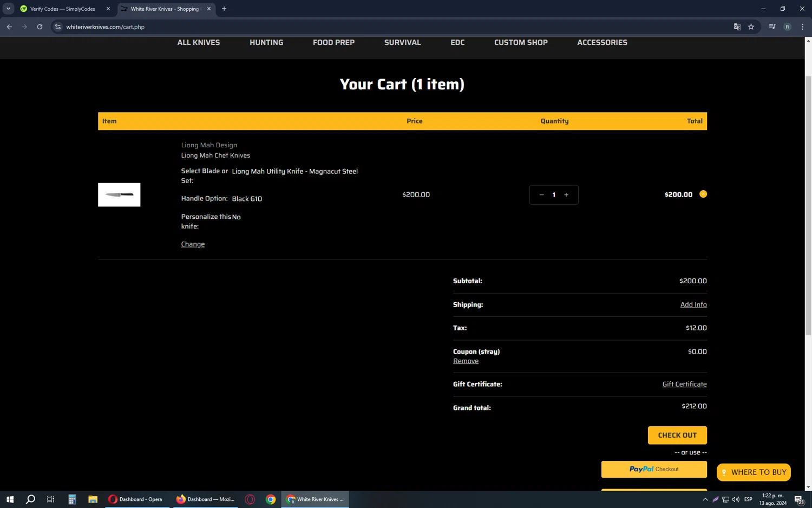Switch to Dashboard - Opera taskbar window

pos(137,499)
